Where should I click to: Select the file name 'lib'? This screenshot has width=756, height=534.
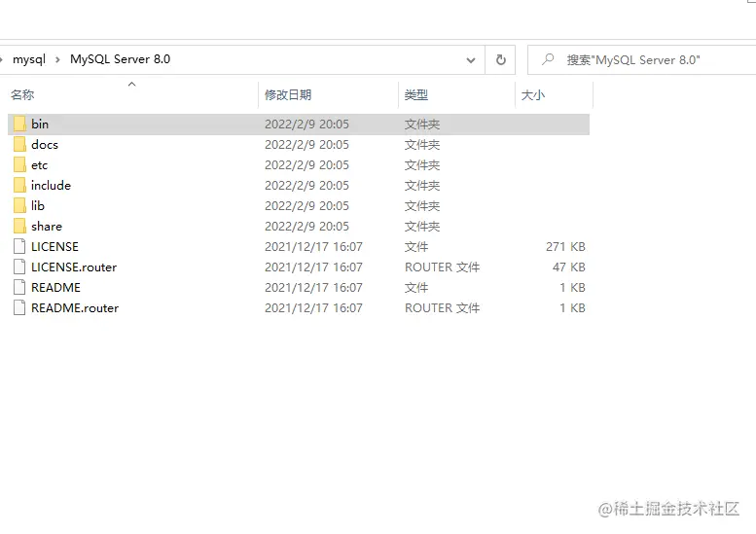point(38,206)
